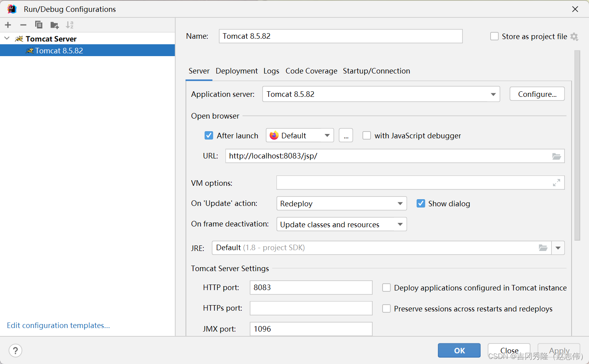The image size is (589, 364).
Task: Open the Startup/Connection tab
Action: pos(377,71)
